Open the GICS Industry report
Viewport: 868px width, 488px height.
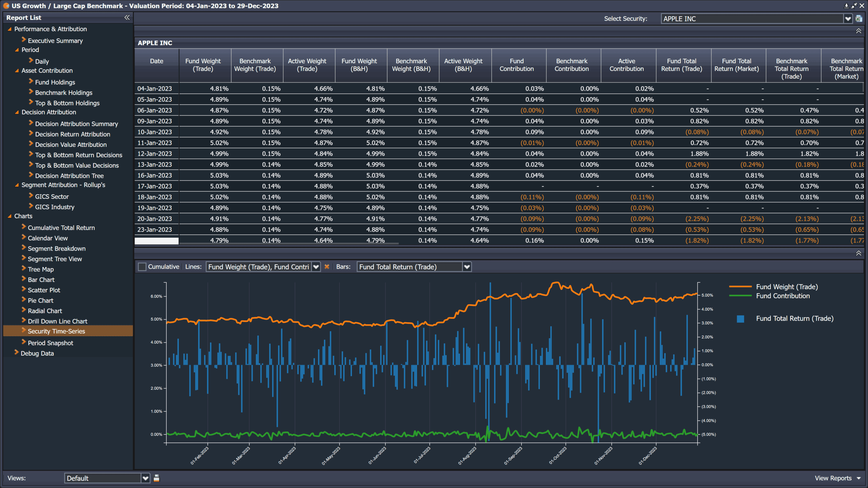(55, 207)
